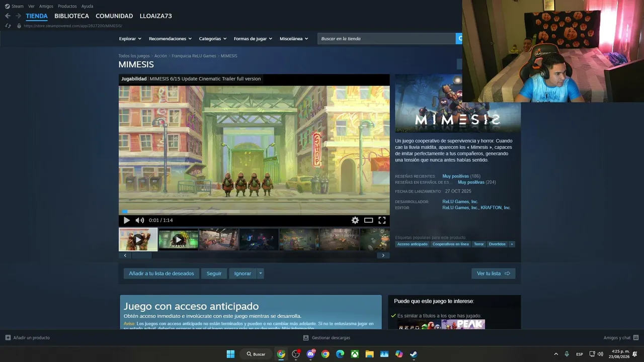Switch to the COMUNIDAD tab
644x362 pixels.
[x=114, y=16]
